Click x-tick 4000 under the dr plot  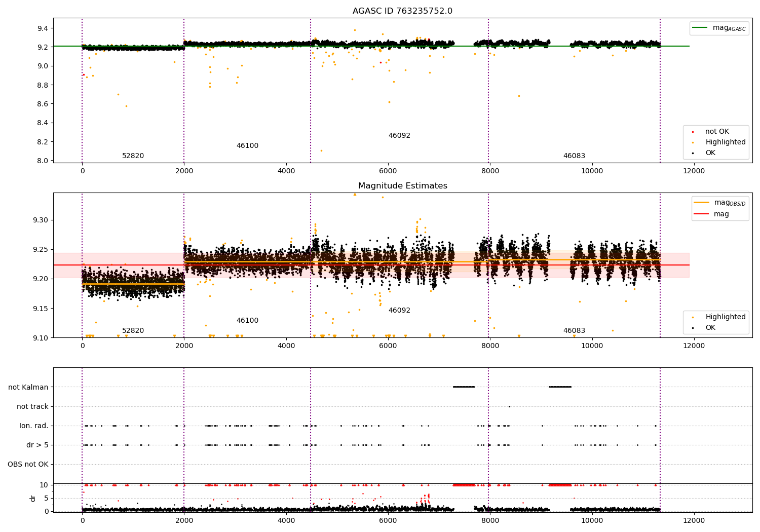coord(286,521)
